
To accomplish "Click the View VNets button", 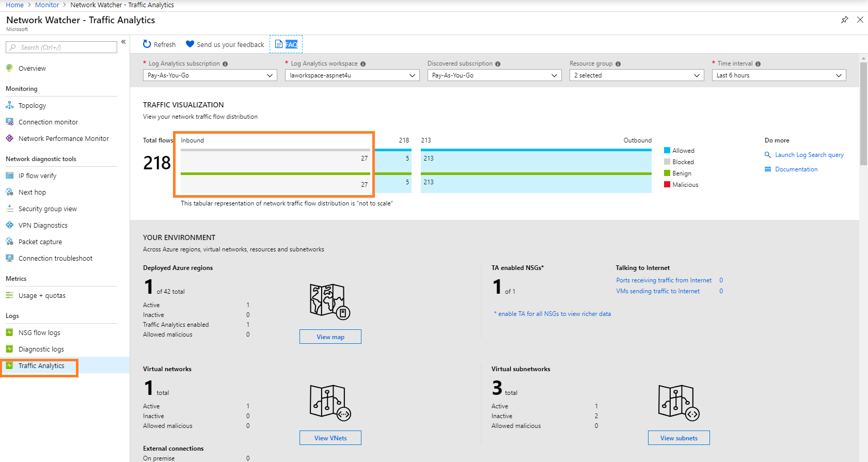I will click(x=330, y=438).
